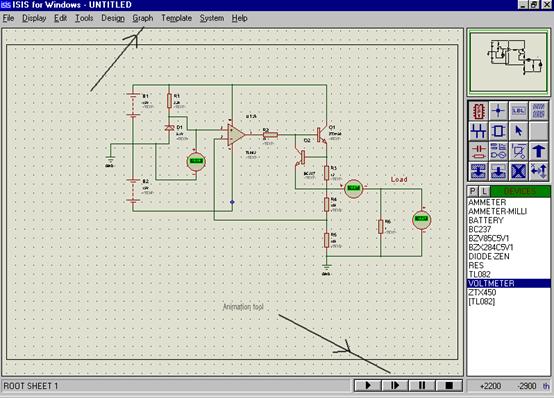The image size is (554, 398).
Task: Click the mirror rotate arrows icon
Action: click(x=538, y=171)
